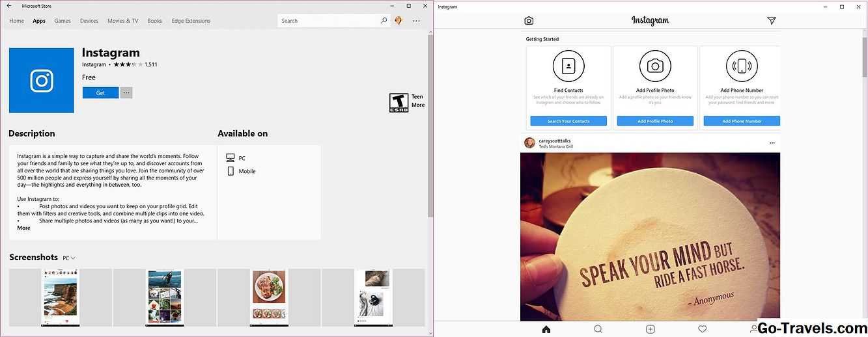Image resolution: width=868 pixels, height=337 pixels.
Task: Tap the add new post plus icon
Action: click(x=650, y=329)
